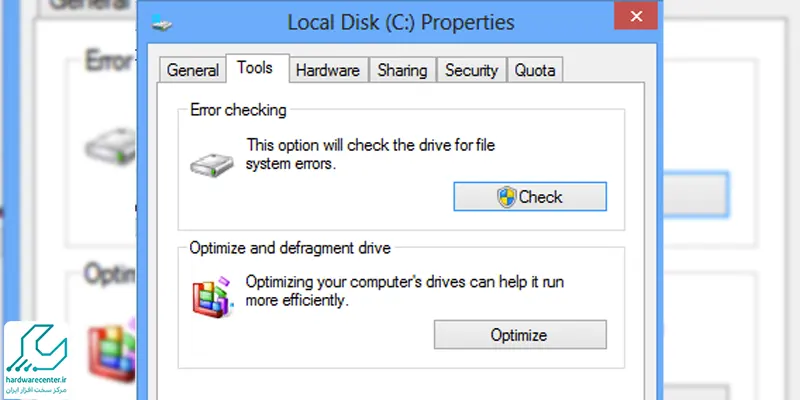800x400 pixels.
Task: Click the blurred background hard drive icon
Action: click(111, 147)
